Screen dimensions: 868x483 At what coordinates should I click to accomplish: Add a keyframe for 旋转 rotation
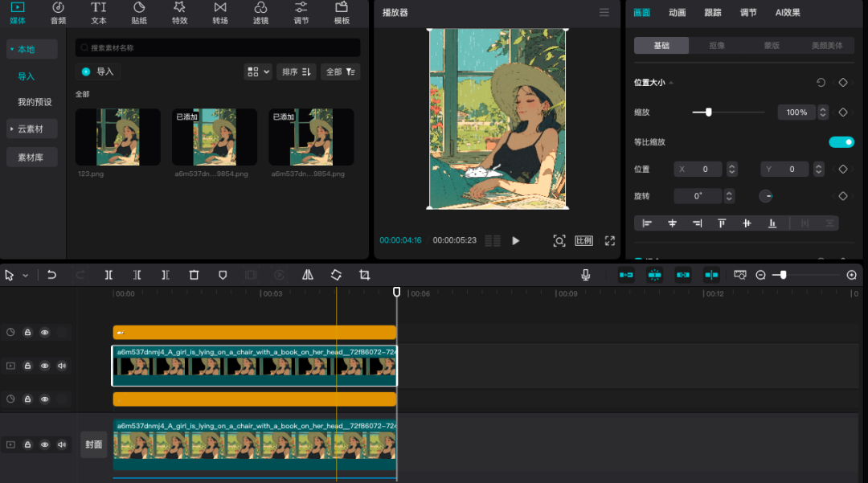[x=842, y=196]
